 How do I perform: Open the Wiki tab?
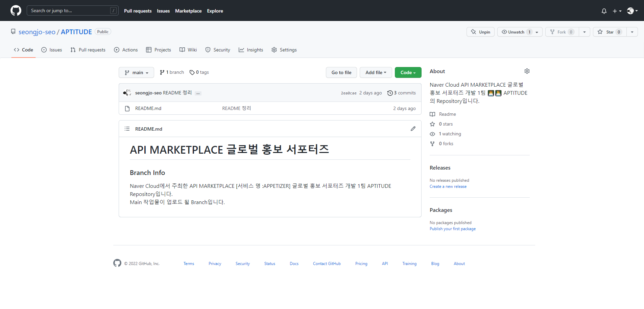point(188,50)
